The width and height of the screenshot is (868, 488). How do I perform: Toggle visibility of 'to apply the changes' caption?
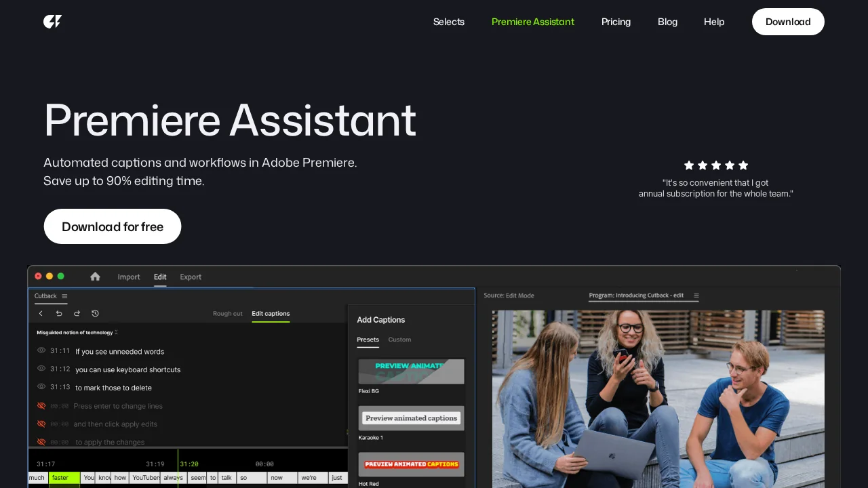(x=41, y=441)
